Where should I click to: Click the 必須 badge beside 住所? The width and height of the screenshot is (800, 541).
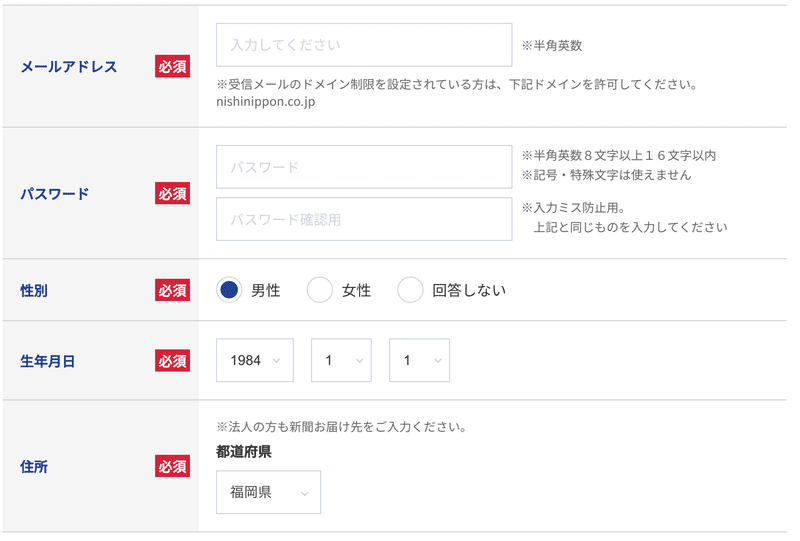(x=172, y=466)
